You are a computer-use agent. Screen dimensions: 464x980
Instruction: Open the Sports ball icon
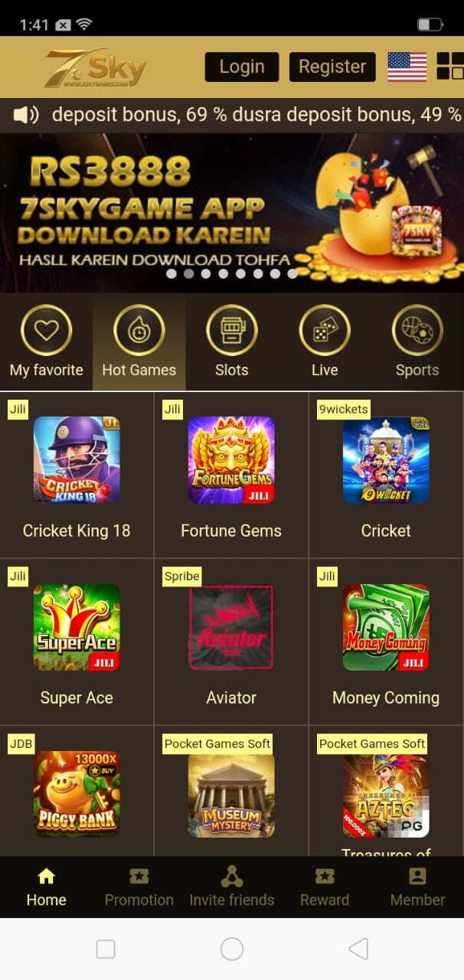[417, 331]
